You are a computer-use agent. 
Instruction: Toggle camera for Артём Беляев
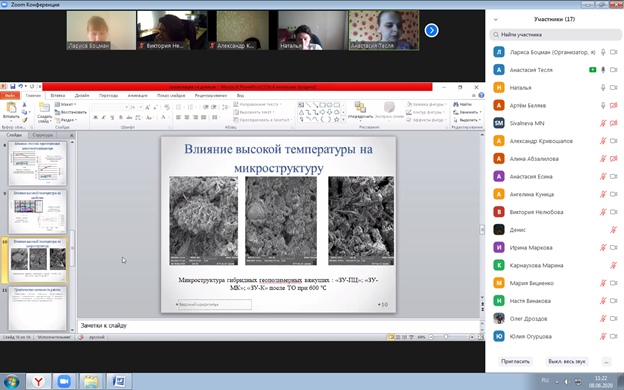(614, 105)
